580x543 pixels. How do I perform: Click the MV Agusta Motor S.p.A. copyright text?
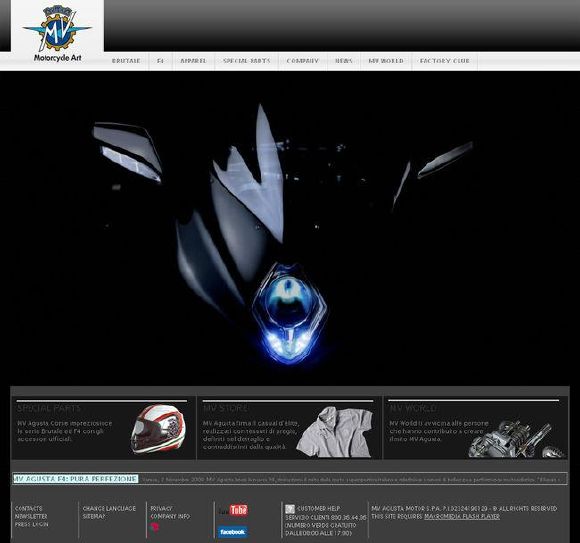464,509
